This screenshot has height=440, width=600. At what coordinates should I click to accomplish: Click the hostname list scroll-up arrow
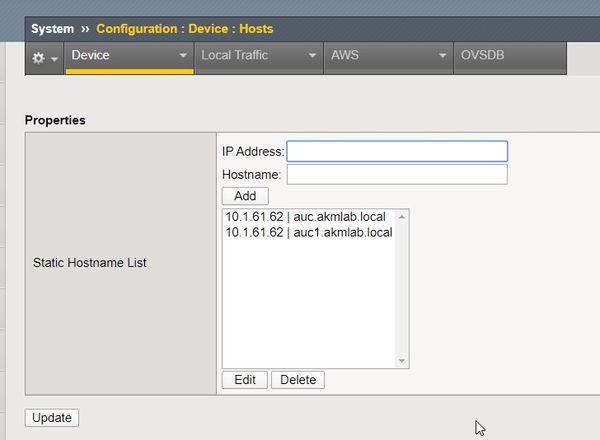coord(402,216)
